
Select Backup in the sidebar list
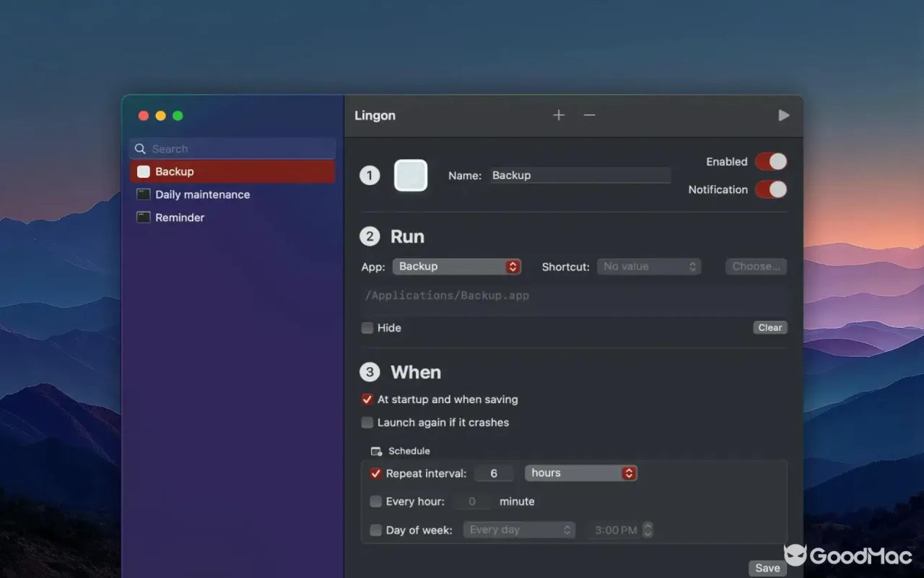tap(232, 171)
